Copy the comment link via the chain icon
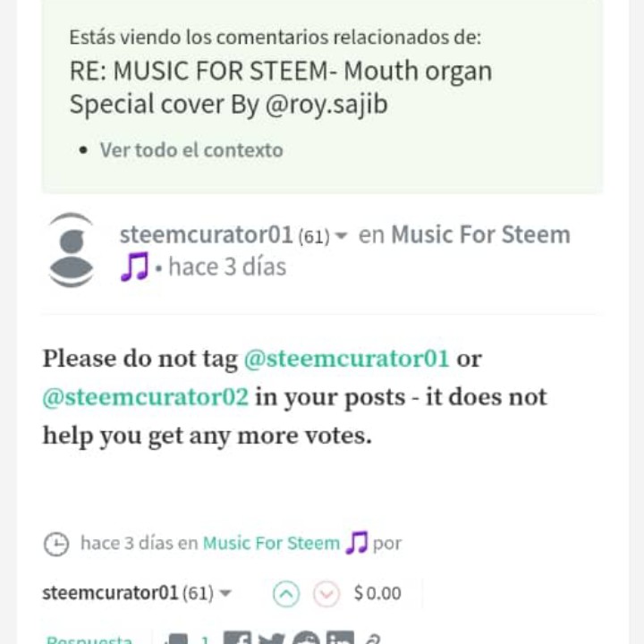 point(373,639)
